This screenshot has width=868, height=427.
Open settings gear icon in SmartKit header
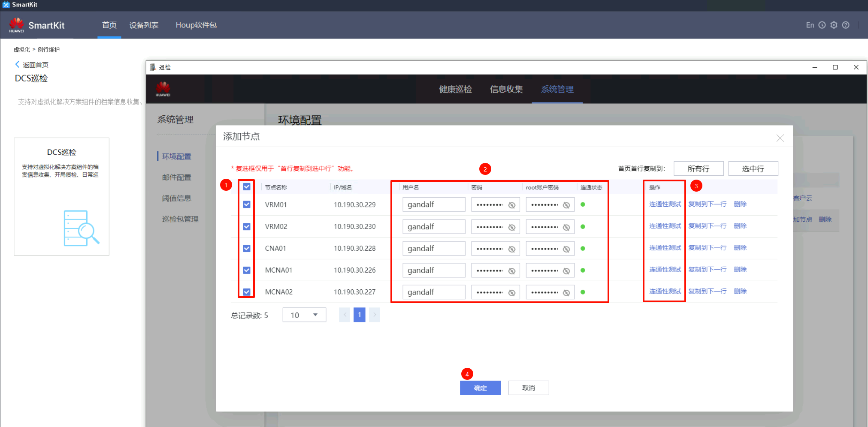pyautogui.click(x=834, y=25)
